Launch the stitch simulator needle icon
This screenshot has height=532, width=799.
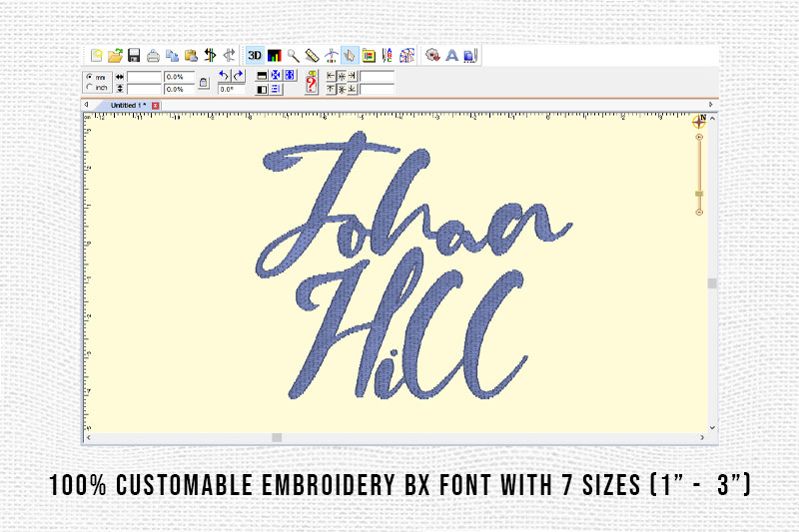(332, 56)
